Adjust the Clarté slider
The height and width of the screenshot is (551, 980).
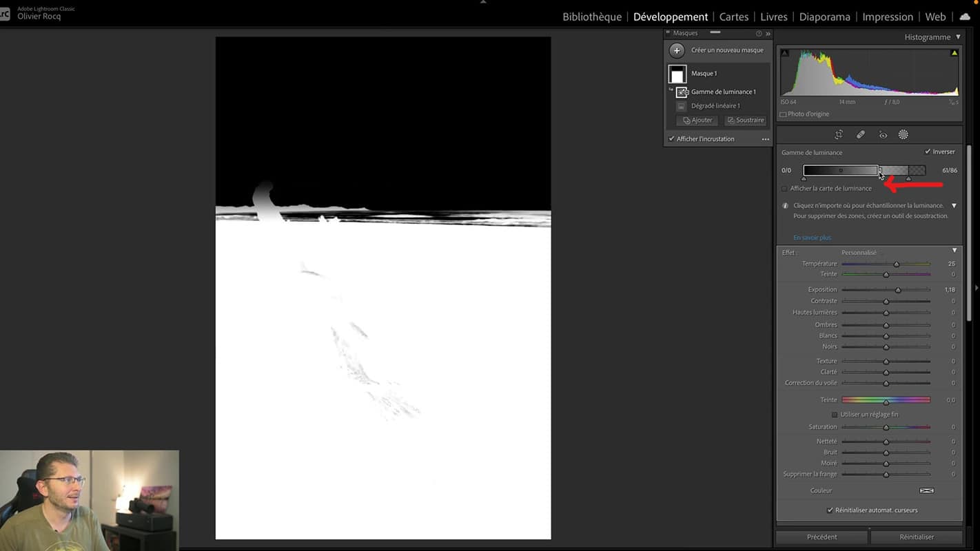886,372
